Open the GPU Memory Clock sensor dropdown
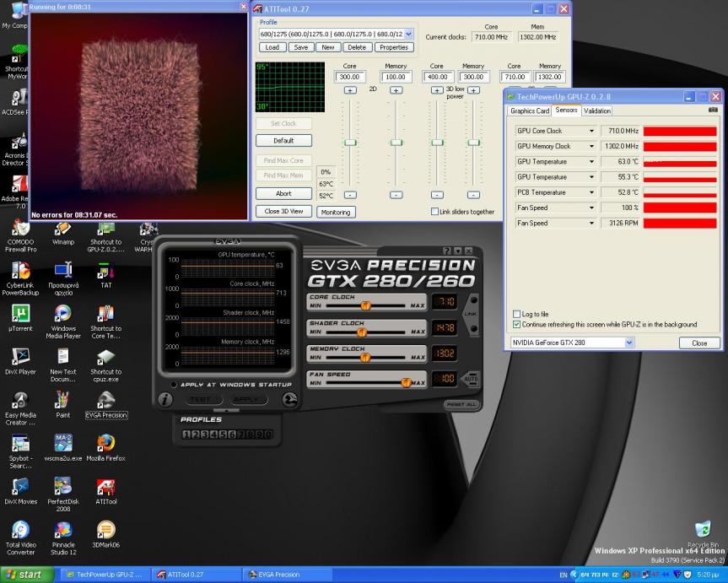The height and width of the screenshot is (583, 728). point(591,146)
